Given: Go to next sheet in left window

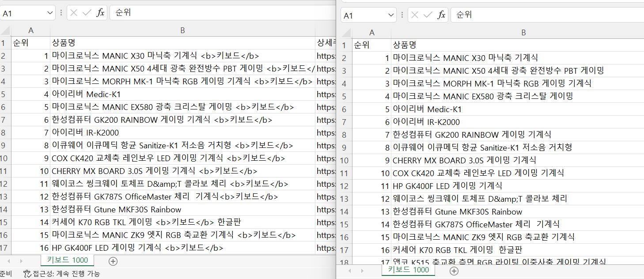Looking at the screenshot, I should tap(21, 261).
